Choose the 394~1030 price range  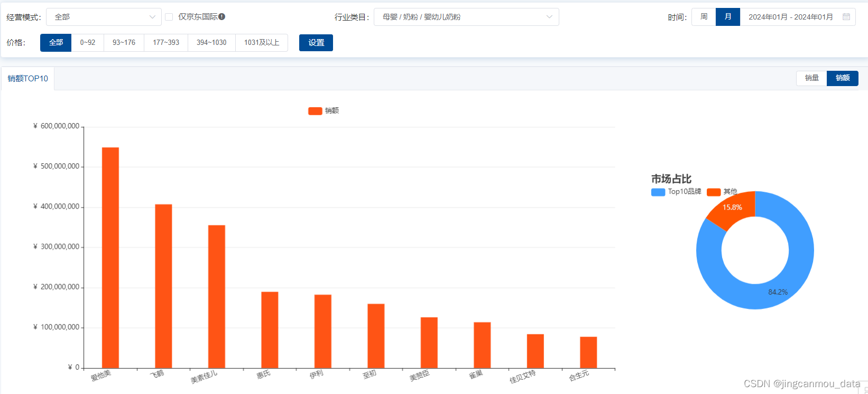(x=211, y=43)
